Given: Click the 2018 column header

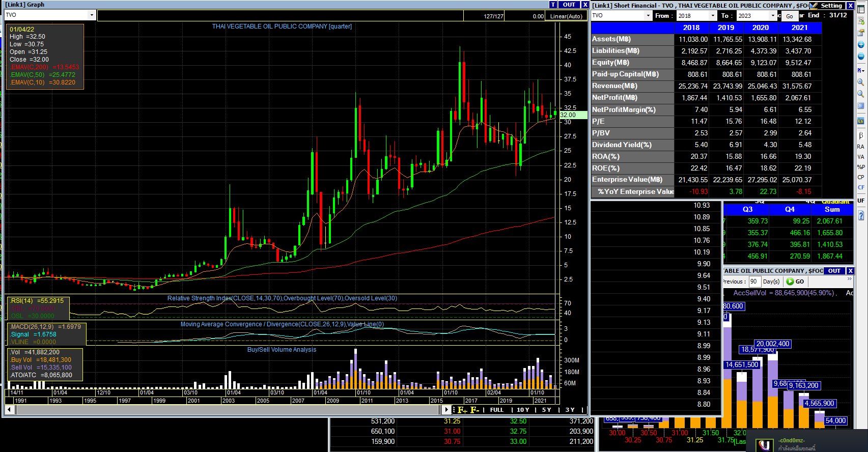Looking at the screenshot, I should click(x=691, y=28).
